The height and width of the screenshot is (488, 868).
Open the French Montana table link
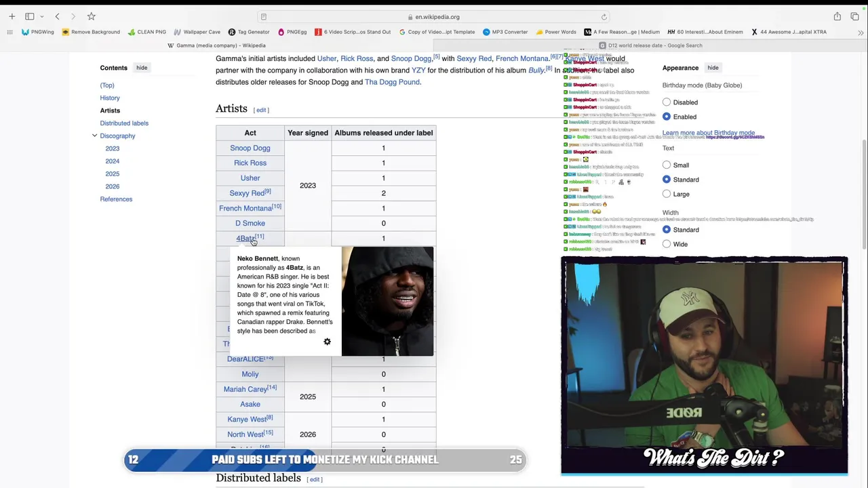point(245,208)
